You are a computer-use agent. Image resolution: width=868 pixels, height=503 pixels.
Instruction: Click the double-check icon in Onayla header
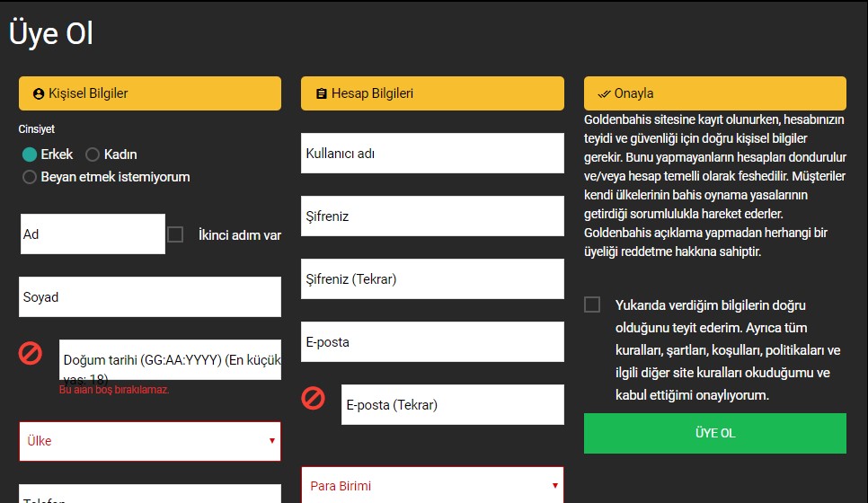pos(604,94)
